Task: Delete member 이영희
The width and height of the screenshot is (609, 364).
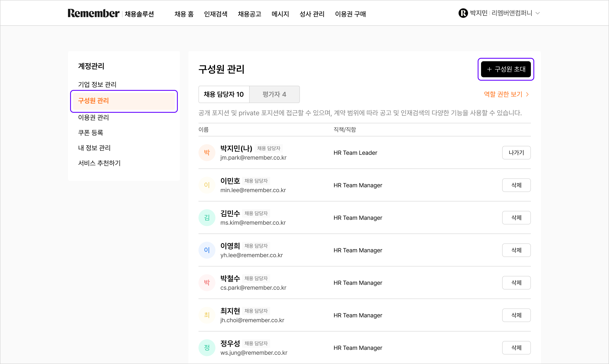Action: click(516, 250)
